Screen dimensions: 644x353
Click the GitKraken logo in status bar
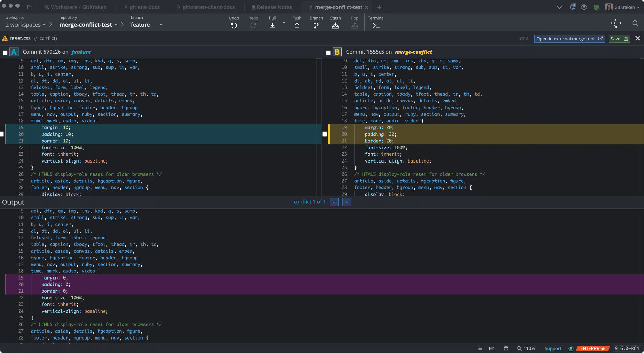point(571,348)
